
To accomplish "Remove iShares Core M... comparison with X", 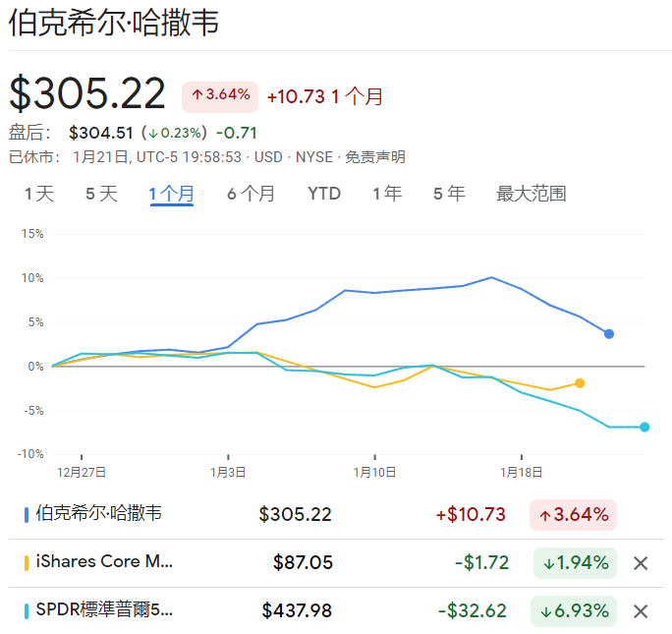I will coord(641,563).
